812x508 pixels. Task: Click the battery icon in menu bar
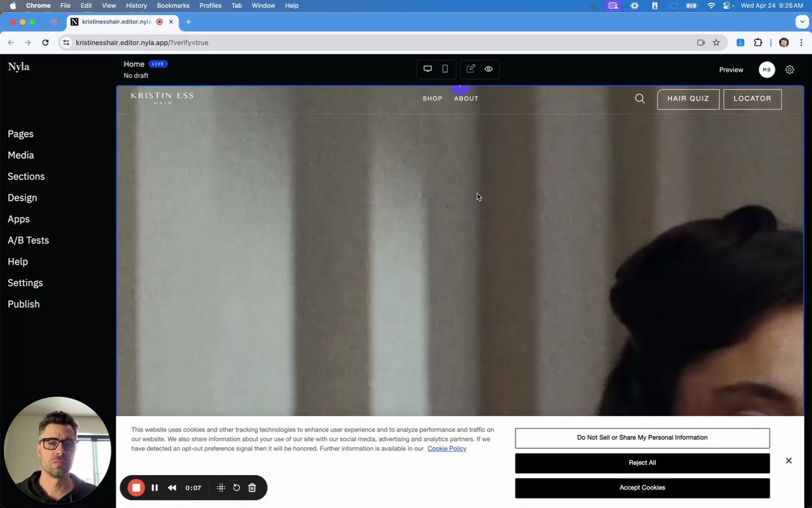click(692, 6)
